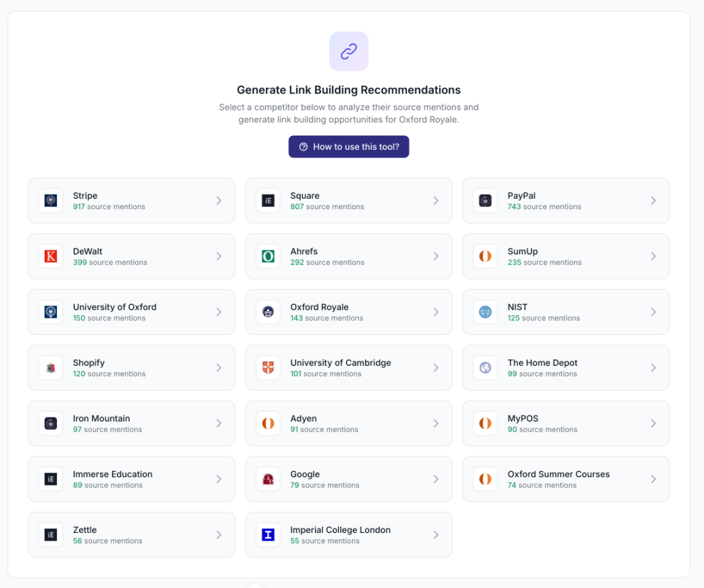
Task: Select the Stripe competitor name
Action: pyautogui.click(x=85, y=195)
